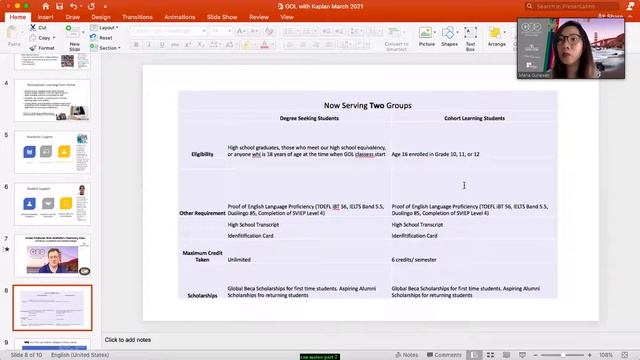The width and height of the screenshot is (640, 360).
Task: Select slide 7 thumbnail
Action: (52, 256)
